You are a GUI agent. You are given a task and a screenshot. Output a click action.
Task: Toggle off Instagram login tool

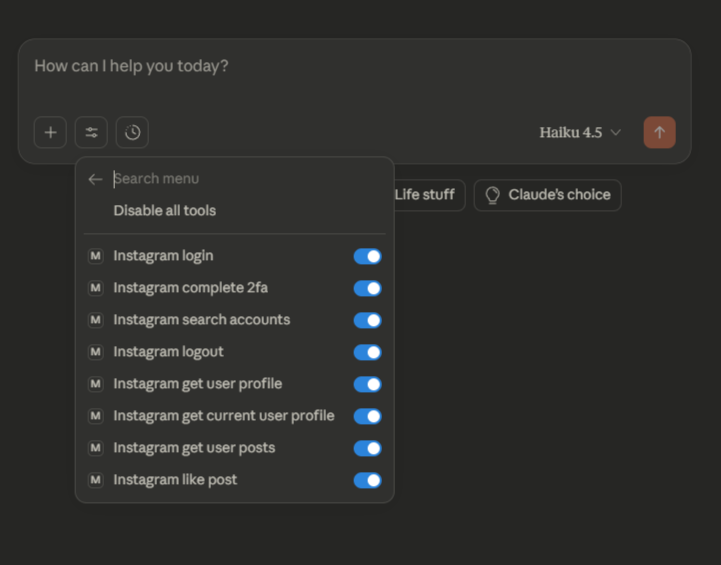[367, 257]
